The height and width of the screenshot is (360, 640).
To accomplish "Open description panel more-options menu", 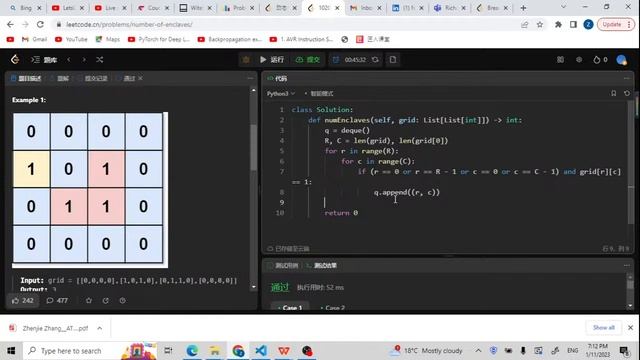I will pyautogui.click(x=250, y=78).
